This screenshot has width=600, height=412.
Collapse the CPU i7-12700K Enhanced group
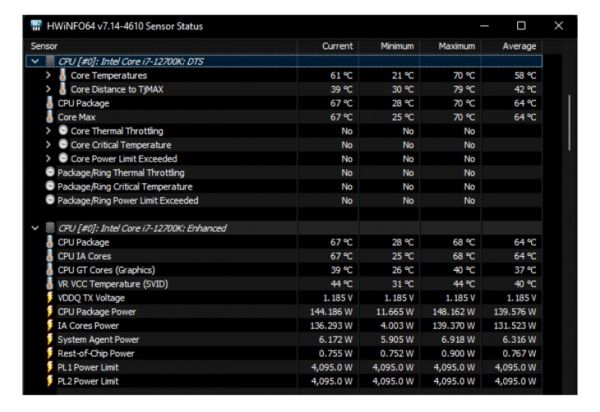click(x=36, y=228)
